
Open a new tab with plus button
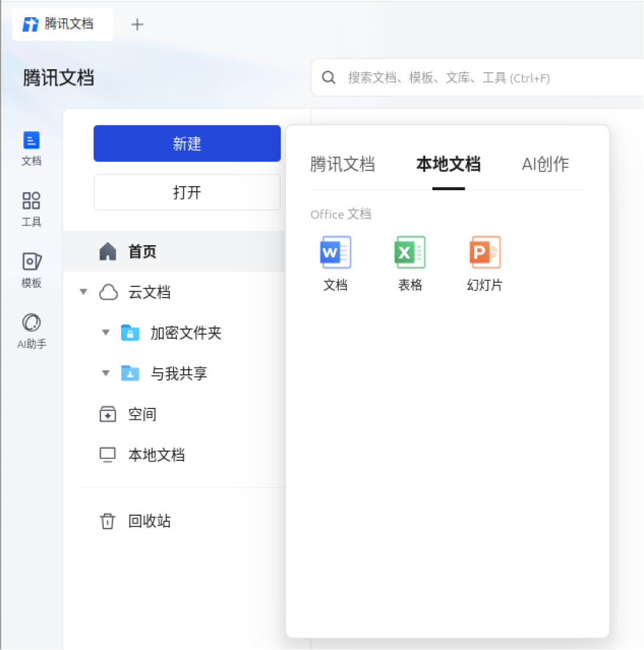[137, 24]
